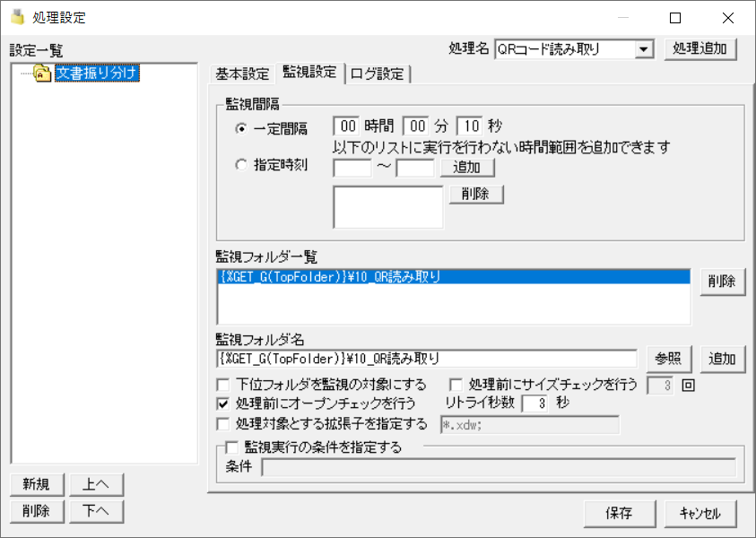Click the size check count field
756x538 pixels.
pos(660,386)
